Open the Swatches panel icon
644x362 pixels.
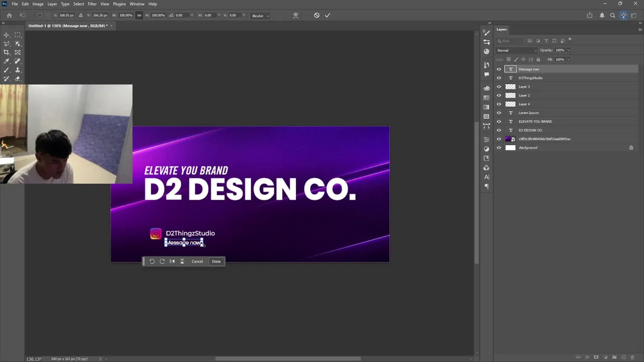coord(487,98)
